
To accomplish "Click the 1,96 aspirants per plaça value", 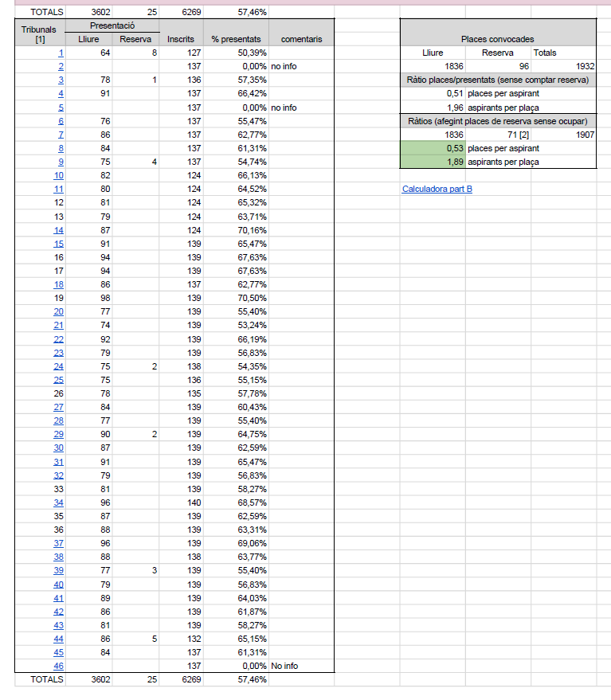I will (x=433, y=108).
